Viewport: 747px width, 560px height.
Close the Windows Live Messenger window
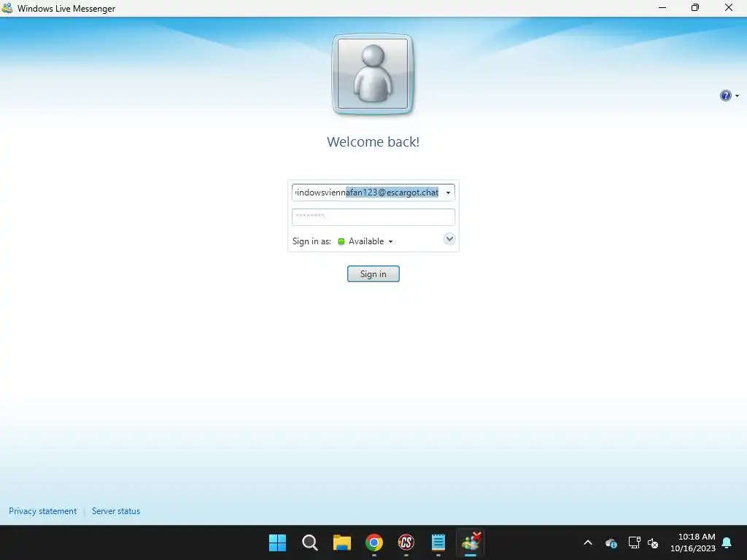pyautogui.click(x=729, y=7)
